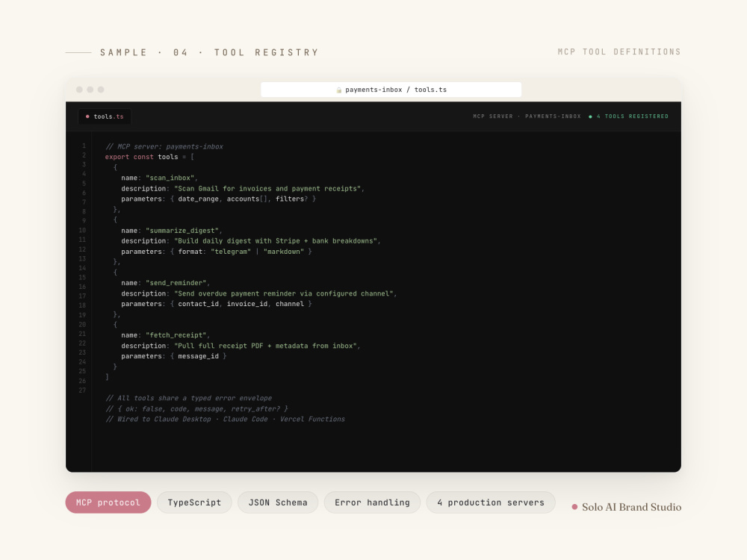Click the 'date_range, accounts[], filters?' parameters line
The width and height of the screenshot is (747, 560).
218,199
